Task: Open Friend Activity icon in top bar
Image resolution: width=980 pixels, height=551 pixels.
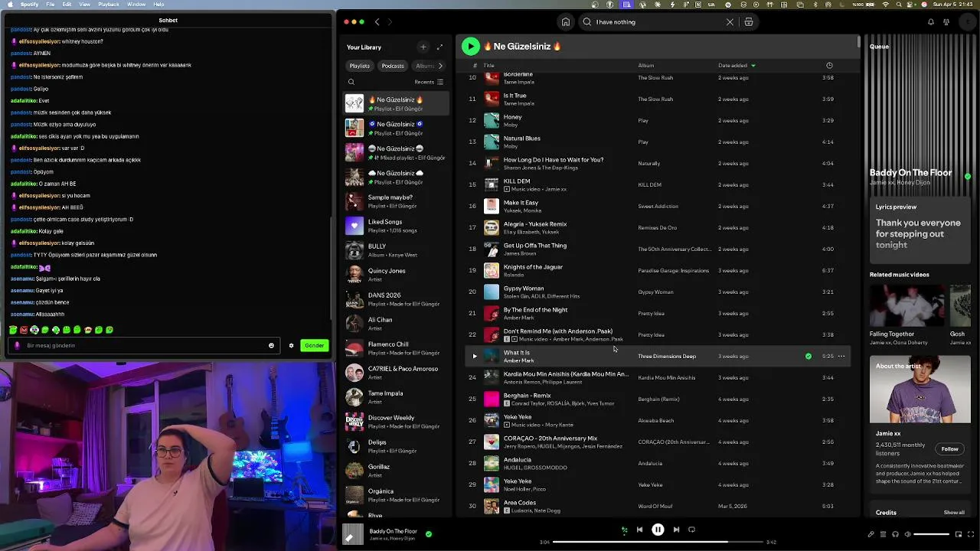Action: coord(947,22)
